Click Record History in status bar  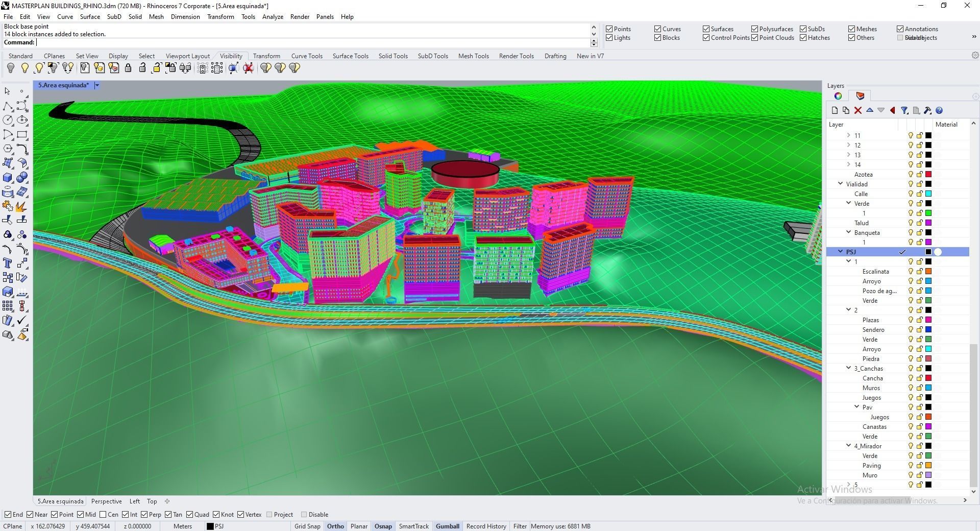tap(486, 526)
